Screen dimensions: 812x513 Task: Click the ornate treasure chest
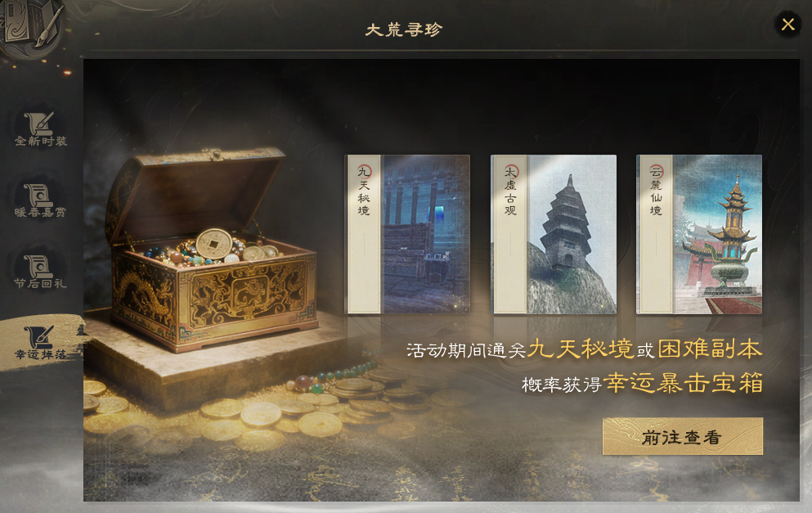(x=211, y=249)
